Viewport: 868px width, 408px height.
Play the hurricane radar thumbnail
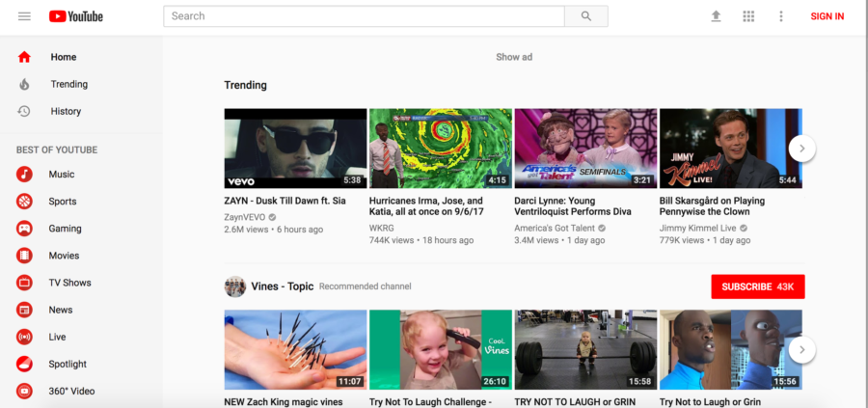tap(441, 149)
